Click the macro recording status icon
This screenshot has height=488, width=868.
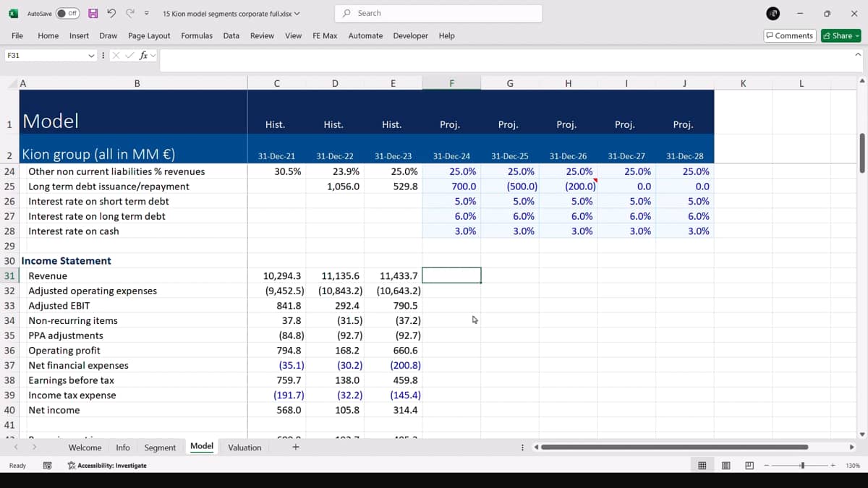[47, 466]
